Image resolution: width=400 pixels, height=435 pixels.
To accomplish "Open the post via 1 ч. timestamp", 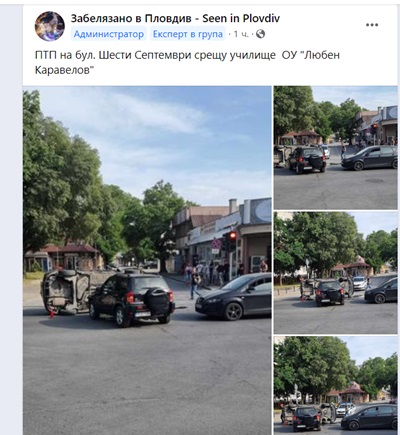I will (241, 34).
